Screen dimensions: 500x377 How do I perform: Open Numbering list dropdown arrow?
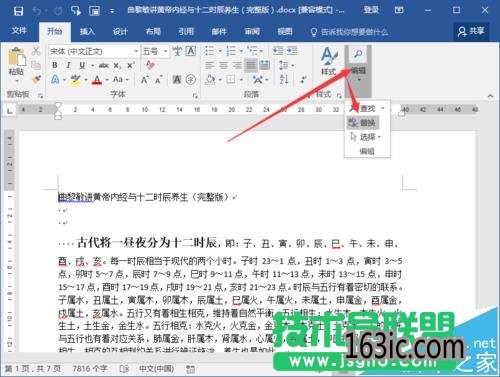[x=241, y=51]
